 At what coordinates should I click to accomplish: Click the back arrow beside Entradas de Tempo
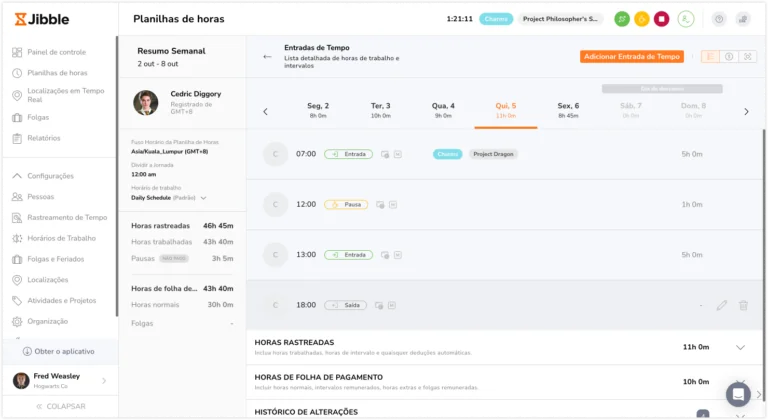click(x=267, y=56)
